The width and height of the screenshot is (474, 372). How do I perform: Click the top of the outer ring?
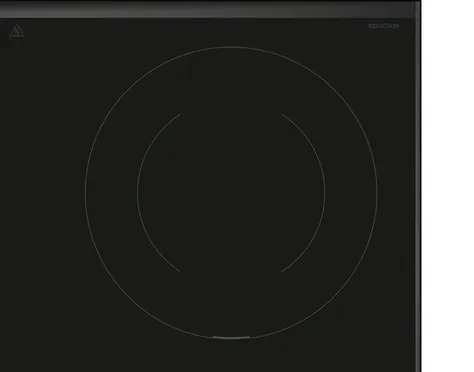231,47
